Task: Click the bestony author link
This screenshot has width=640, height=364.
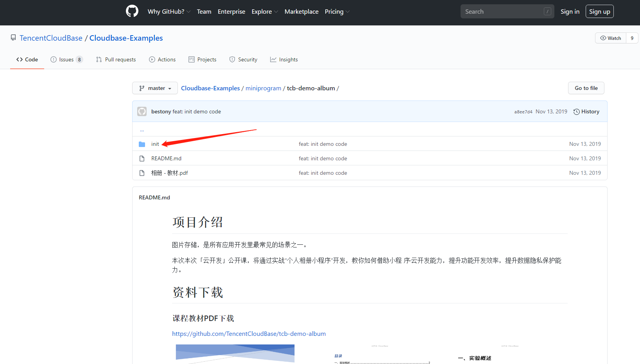Action: click(161, 111)
